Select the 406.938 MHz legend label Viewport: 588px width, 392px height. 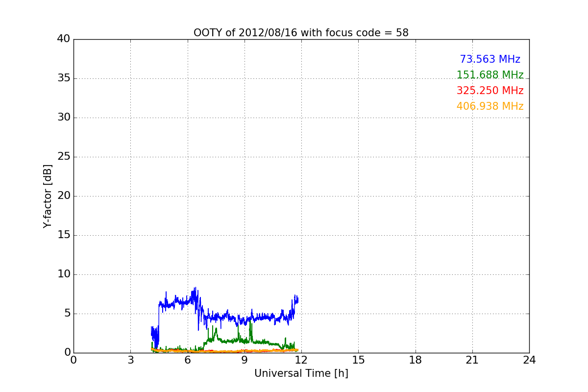click(490, 106)
